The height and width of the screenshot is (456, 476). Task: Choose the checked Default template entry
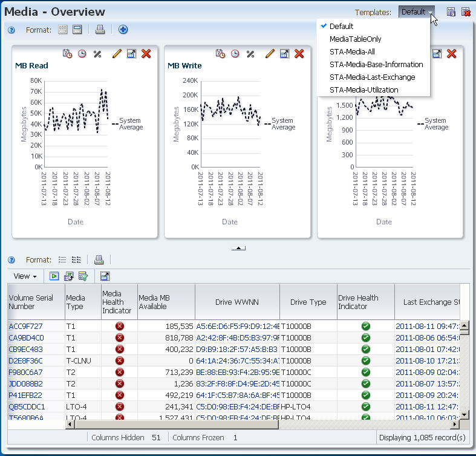tap(341, 26)
